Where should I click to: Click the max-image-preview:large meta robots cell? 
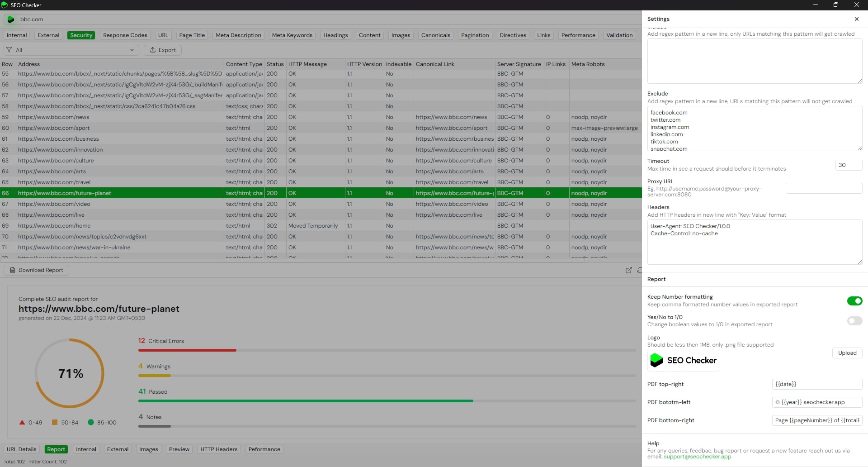[x=605, y=128]
